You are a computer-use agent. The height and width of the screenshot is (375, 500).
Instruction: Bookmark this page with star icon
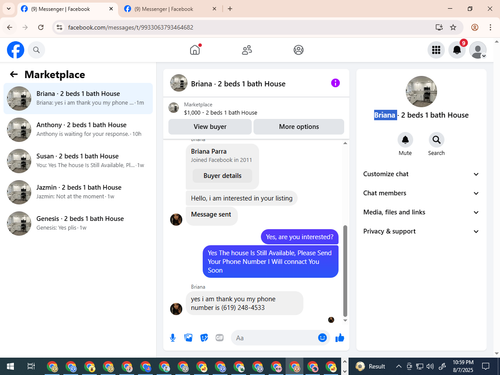click(x=453, y=27)
